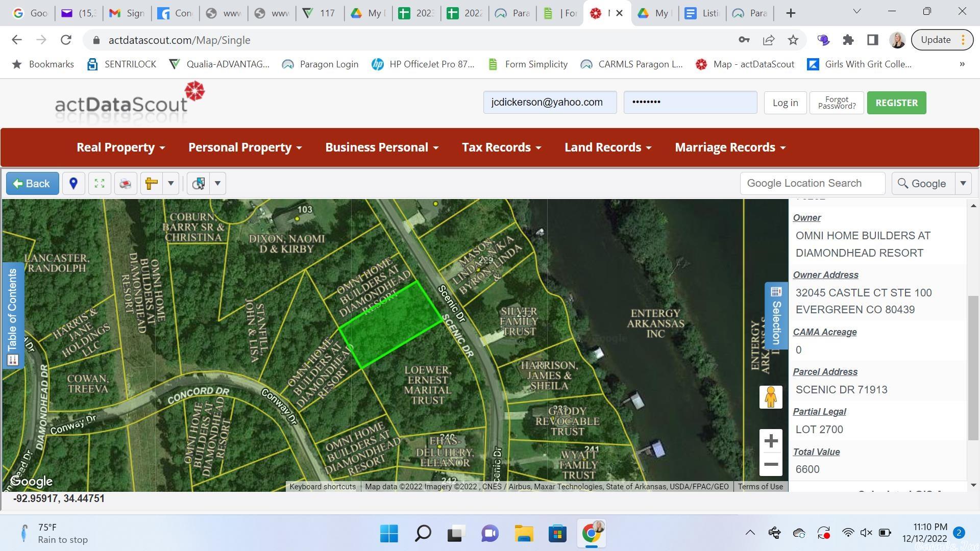
Task: Show more bookmarks overflow chevron
Action: coord(962,64)
